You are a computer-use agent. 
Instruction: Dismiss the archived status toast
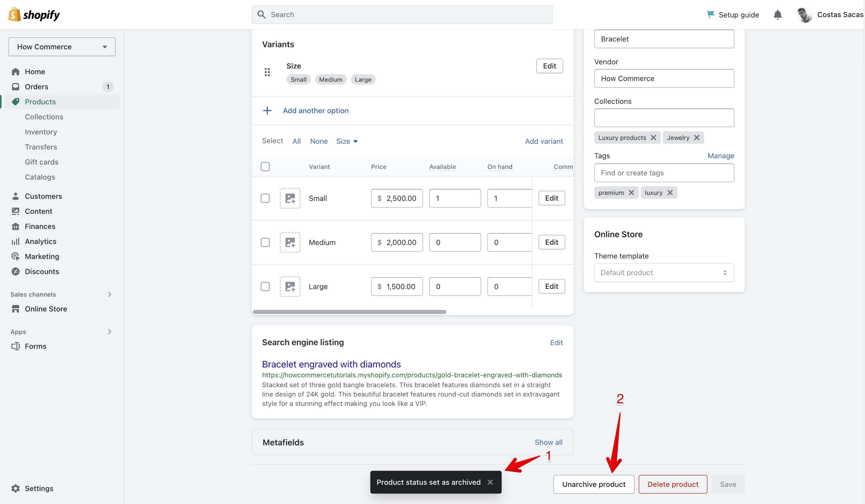click(490, 482)
